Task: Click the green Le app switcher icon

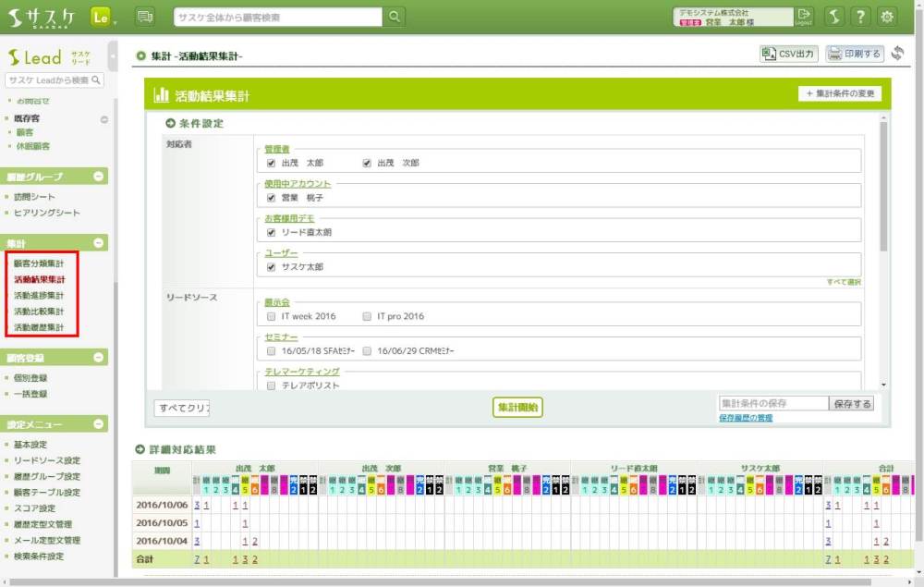Action: [x=102, y=17]
